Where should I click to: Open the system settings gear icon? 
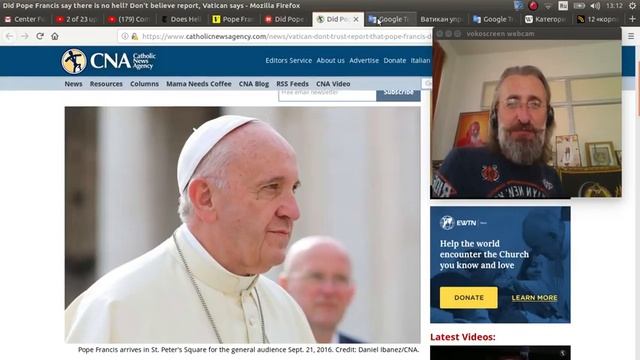pyautogui.click(x=632, y=6)
